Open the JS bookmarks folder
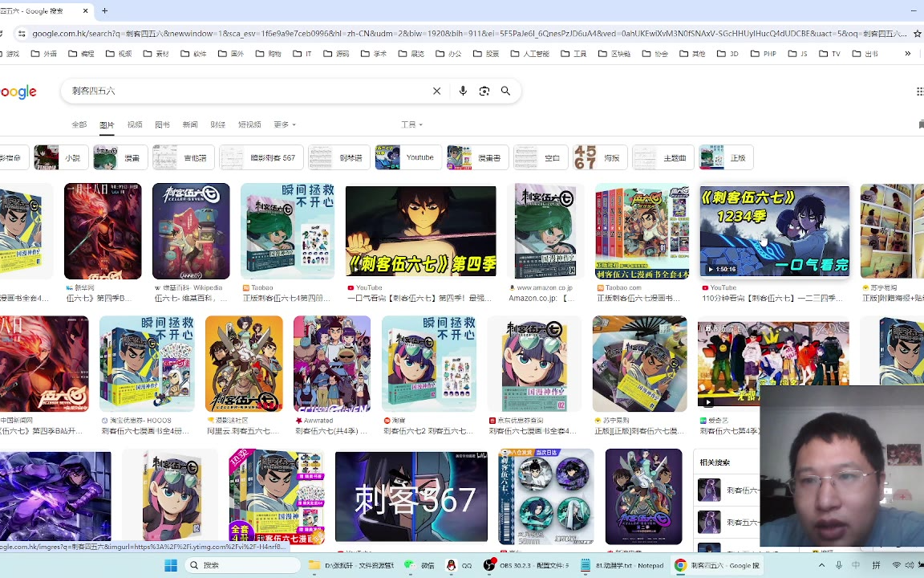 798,53
